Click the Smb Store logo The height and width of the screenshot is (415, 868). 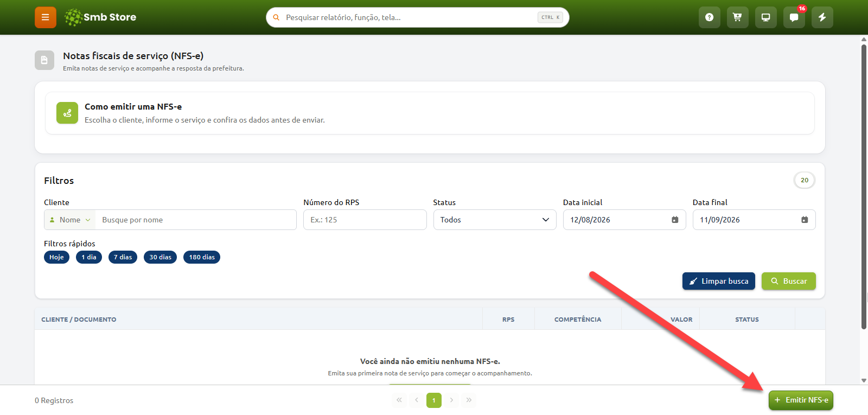point(100,17)
